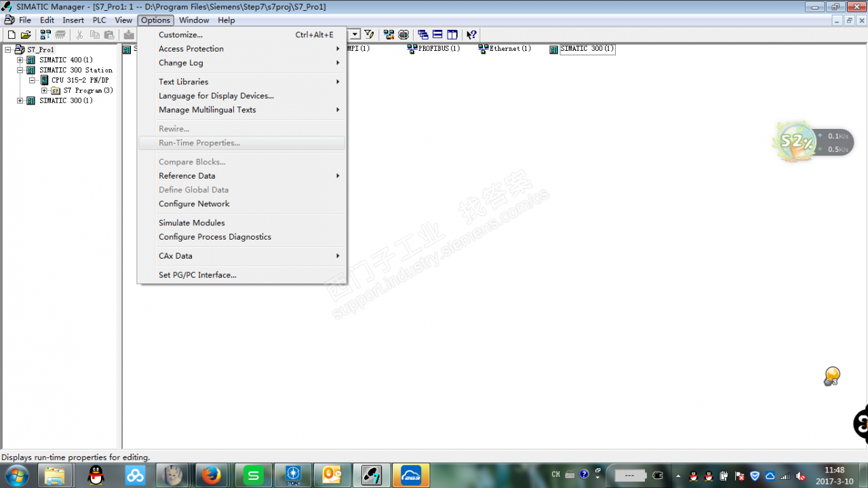Image resolution: width=868 pixels, height=488 pixels.
Task: Arrange windows horizontally via toolbar icon
Action: click(437, 35)
